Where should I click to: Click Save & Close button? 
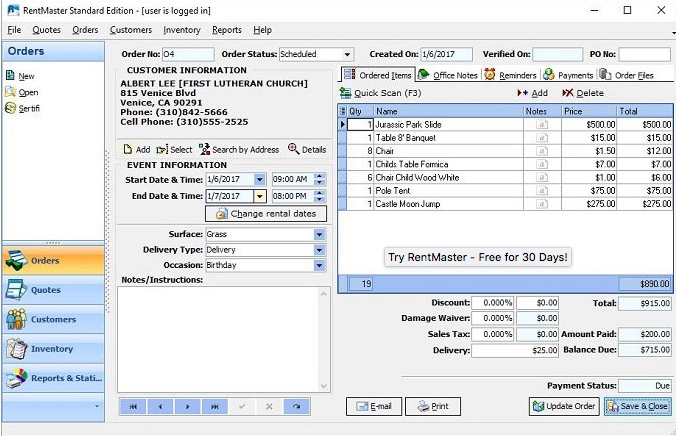pyautogui.click(x=638, y=406)
